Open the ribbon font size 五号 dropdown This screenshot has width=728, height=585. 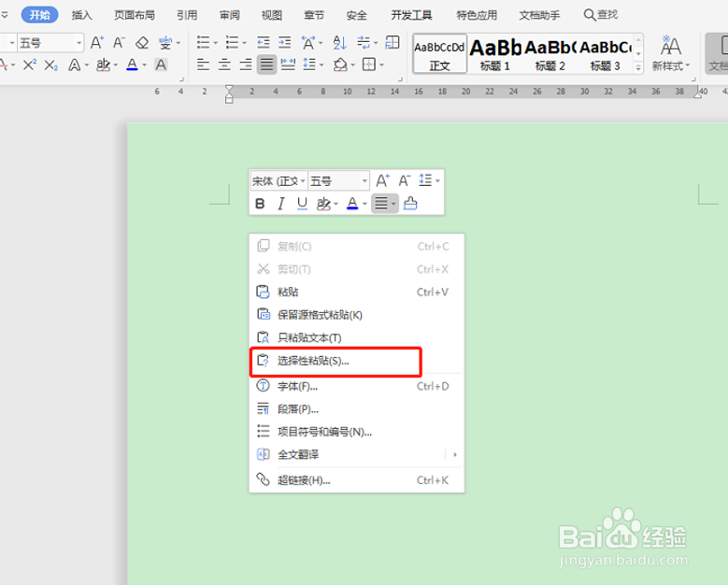[79, 43]
